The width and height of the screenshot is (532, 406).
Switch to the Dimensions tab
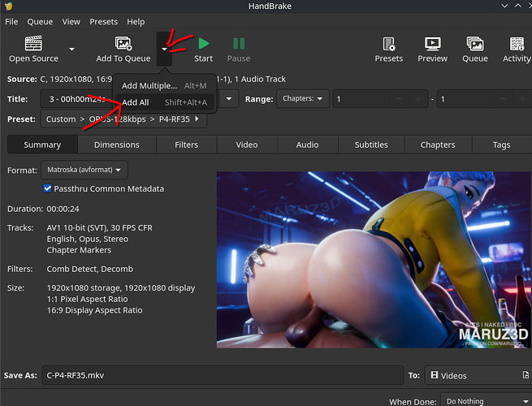coord(117,145)
